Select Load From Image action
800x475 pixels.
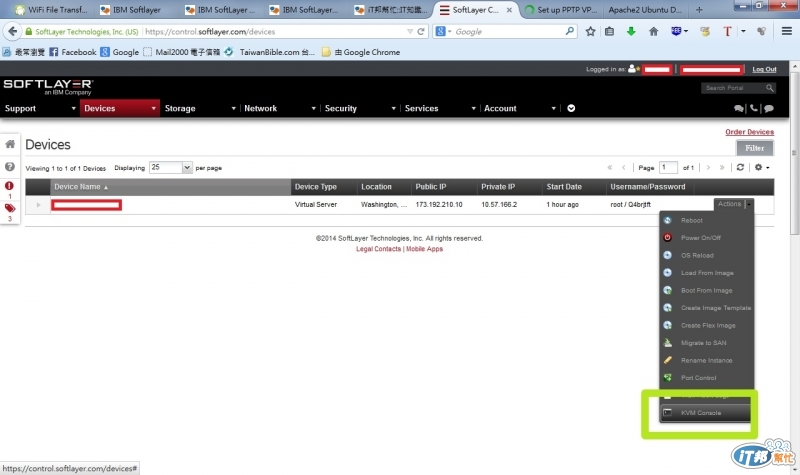(707, 273)
